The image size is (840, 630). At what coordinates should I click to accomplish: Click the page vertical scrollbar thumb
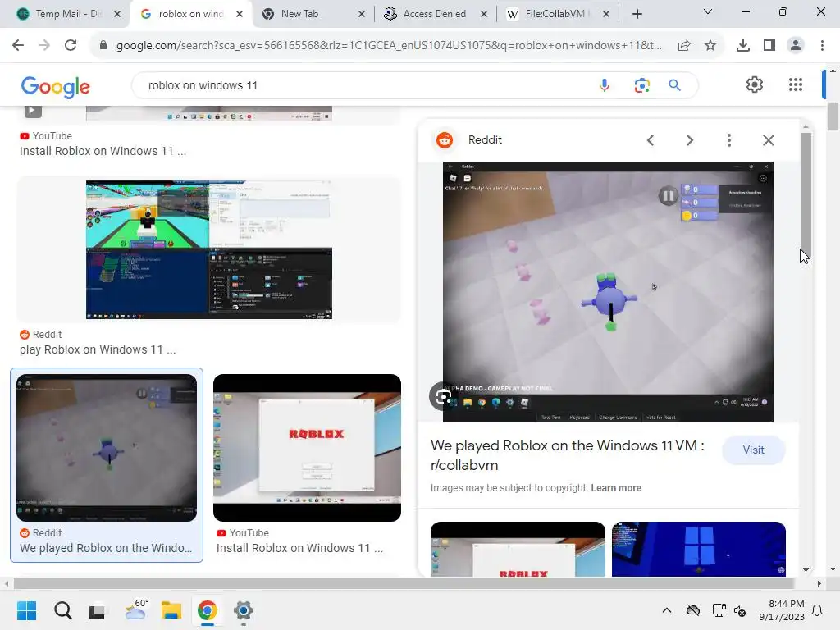[833, 116]
